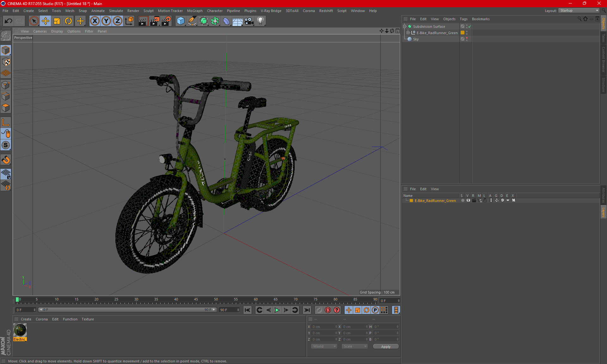Toggle the coordinate system icon
This screenshot has height=364, width=607.
129,21
